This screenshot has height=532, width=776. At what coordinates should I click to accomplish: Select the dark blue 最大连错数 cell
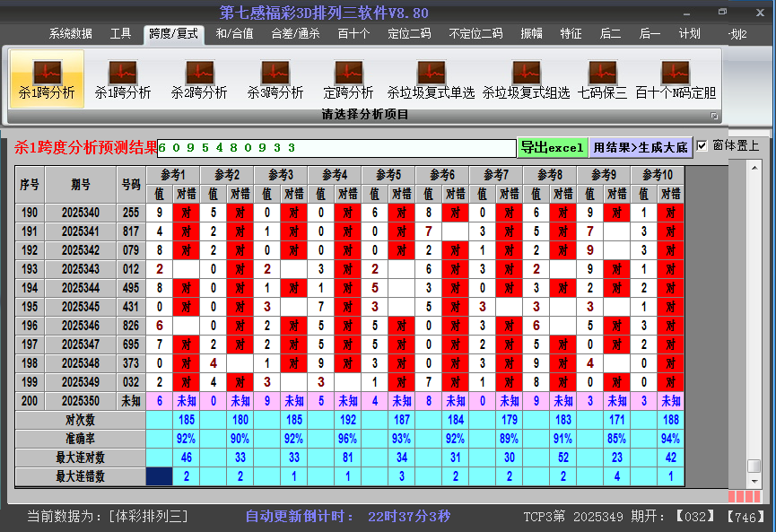[x=159, y=476]
